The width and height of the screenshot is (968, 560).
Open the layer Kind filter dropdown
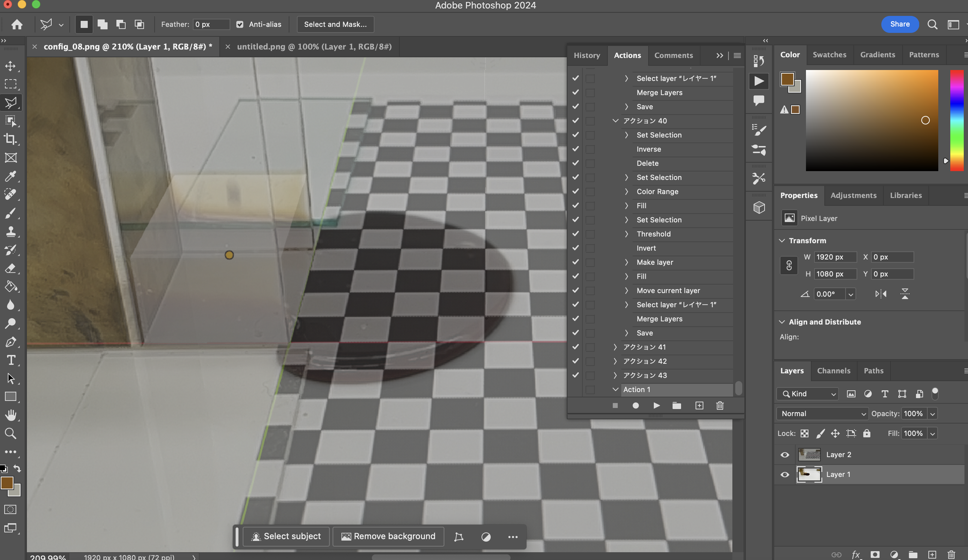click(807, 394)
